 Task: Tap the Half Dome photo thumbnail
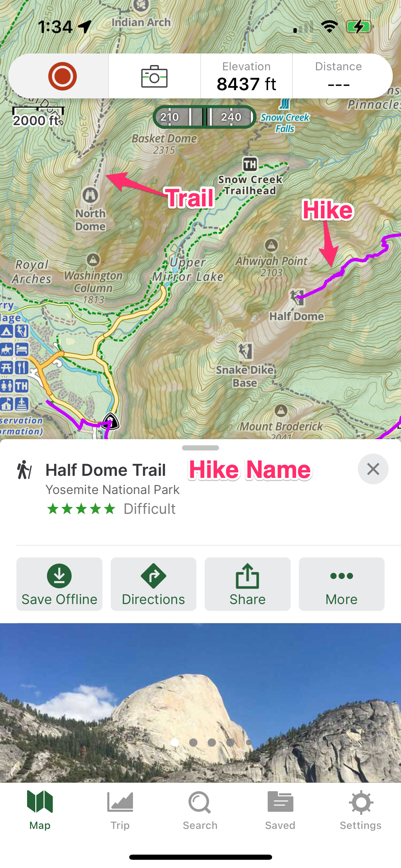pos(200,703)
